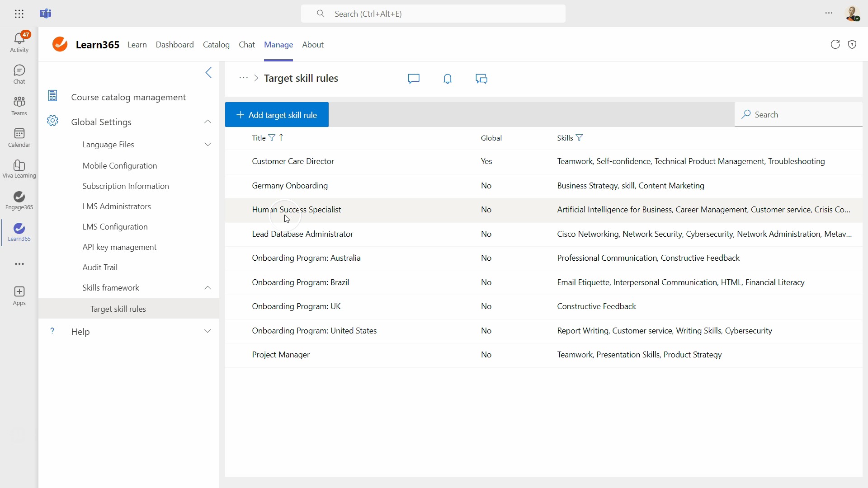The width and height of the screenshot is (868, 488).
Task: Open Mobile Configuration settings
Action: click(x=120, y=166)
